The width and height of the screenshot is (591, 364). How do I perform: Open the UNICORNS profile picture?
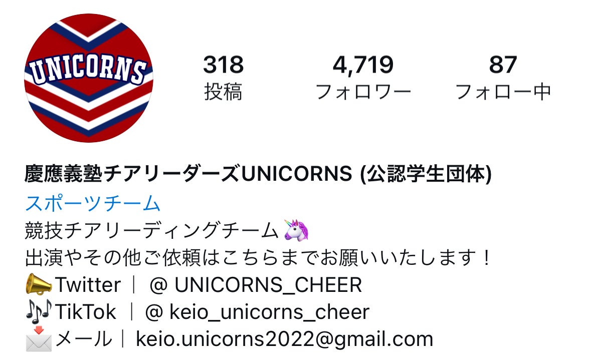(x=89, y=78)
